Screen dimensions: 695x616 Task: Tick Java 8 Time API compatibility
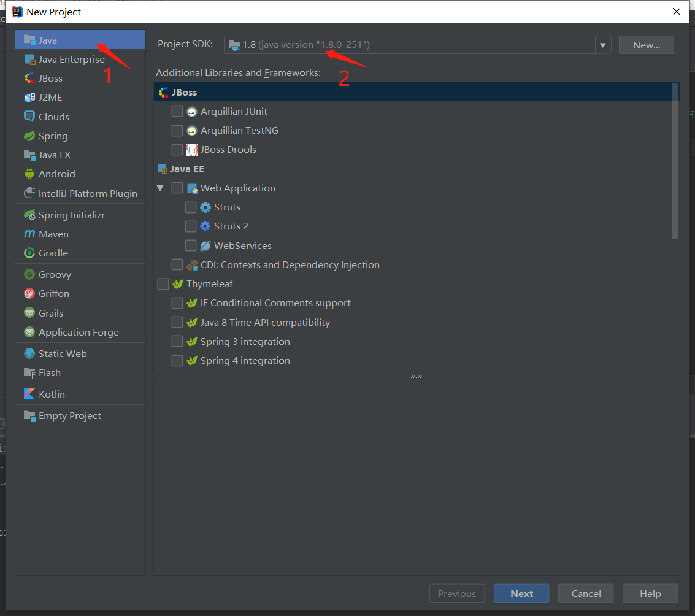177,322
